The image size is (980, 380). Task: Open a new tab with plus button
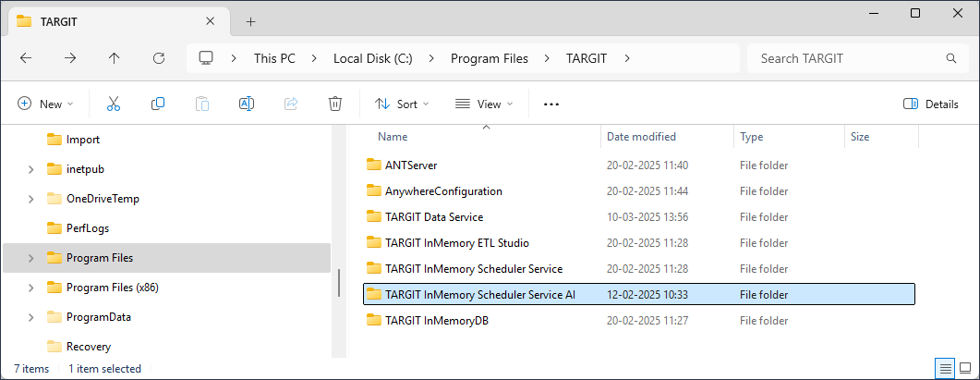tap(250, 21)
